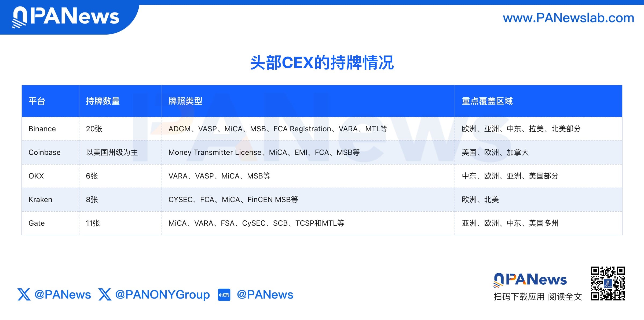Screen dimensions: 644x320
Task: Click the first X icon beside @PANews
Action: pos(24,294)
